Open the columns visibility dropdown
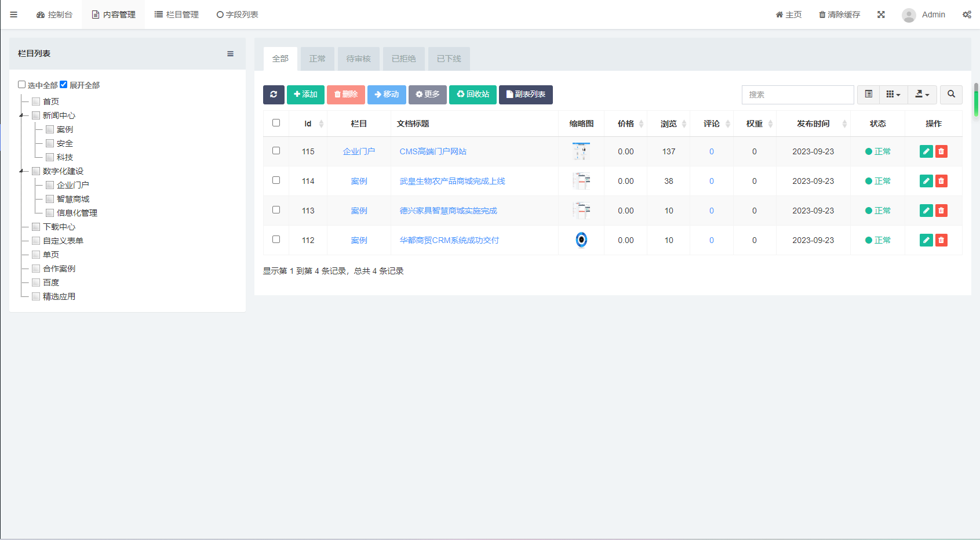The image size is (980, 540). (893, 95)
